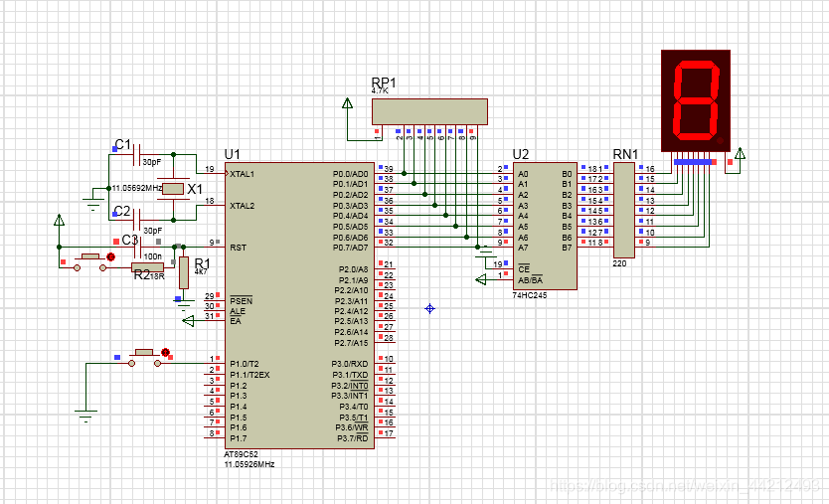
Task: Click the blue origin marker on the sheet
Action: [429, 308]
